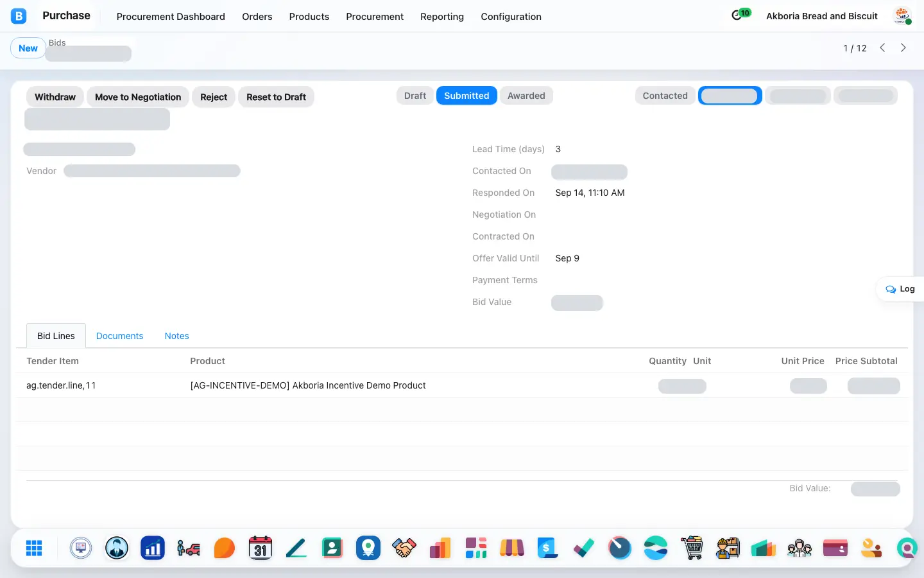This screenshot has width=924, height=578.
Task: Open the Orders menu
Action: 257,17
